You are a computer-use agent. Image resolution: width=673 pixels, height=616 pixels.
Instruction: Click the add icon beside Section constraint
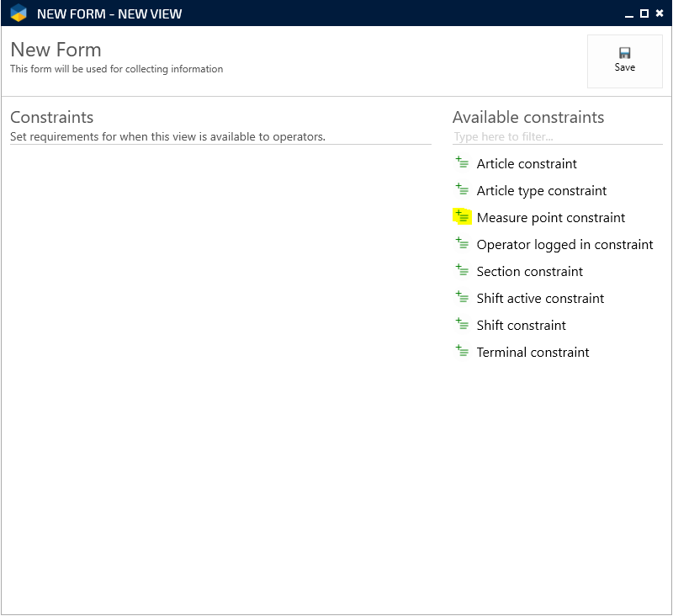462,271
